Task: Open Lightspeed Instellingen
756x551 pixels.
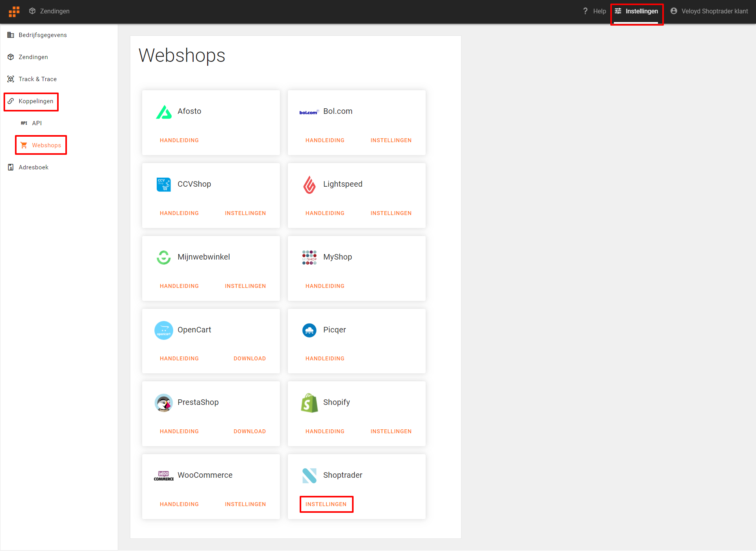Action: coord(391,213)
